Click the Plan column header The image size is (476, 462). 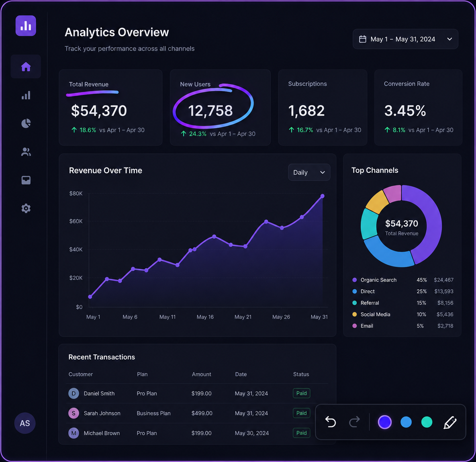[142, 374]
